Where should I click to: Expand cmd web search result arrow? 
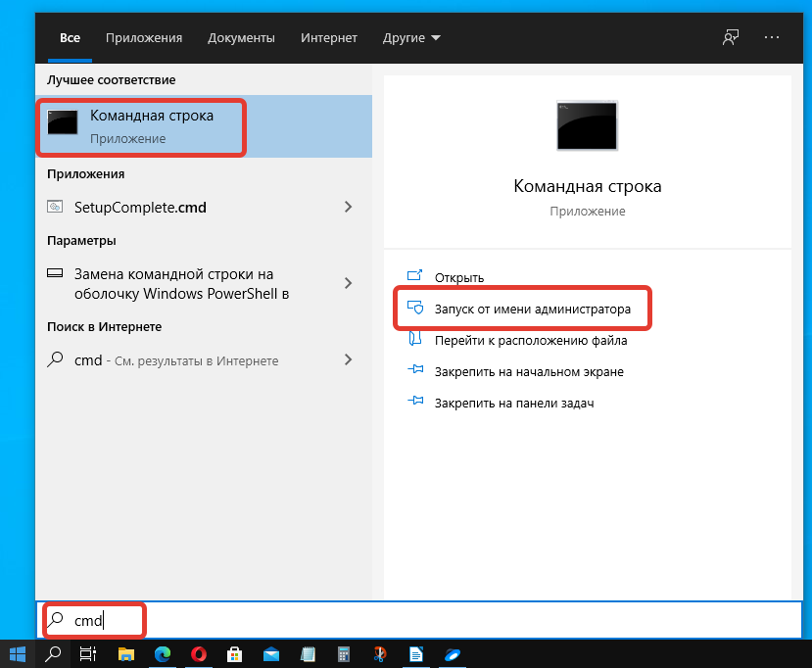(x=348, y=360)
